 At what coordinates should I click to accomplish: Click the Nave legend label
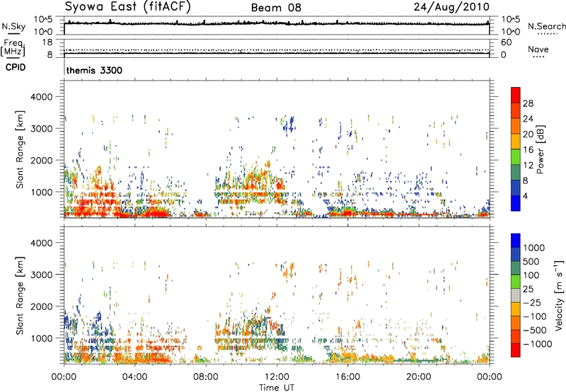538,49
